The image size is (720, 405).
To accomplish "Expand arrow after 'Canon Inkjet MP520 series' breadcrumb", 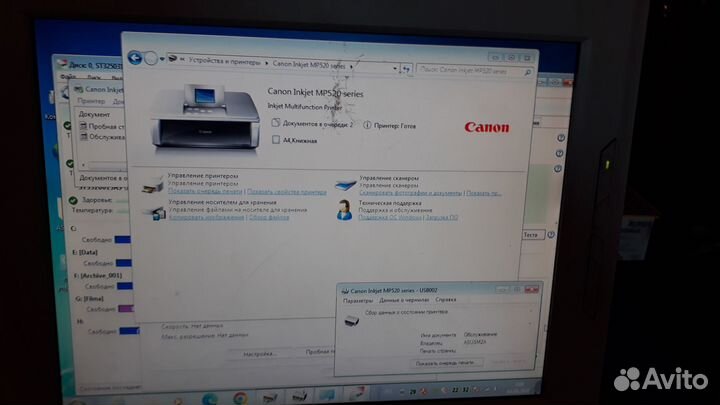I will (352, 67).
